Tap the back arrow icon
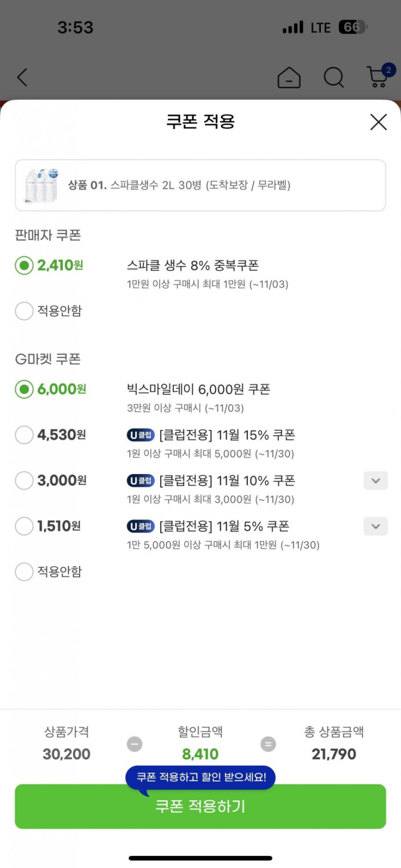The height and width of the screenshot is (868, 401). (x=23, y=77)
